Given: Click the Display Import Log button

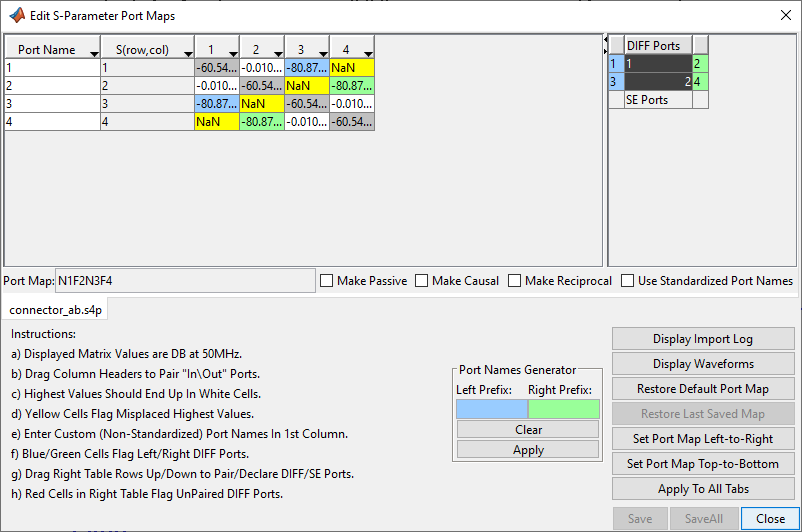Looking at the screenshot, I should click(703, 339).
